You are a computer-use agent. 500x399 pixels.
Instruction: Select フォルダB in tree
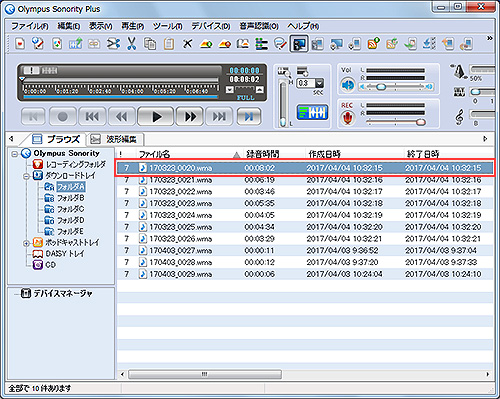click(x=71, y=198)
